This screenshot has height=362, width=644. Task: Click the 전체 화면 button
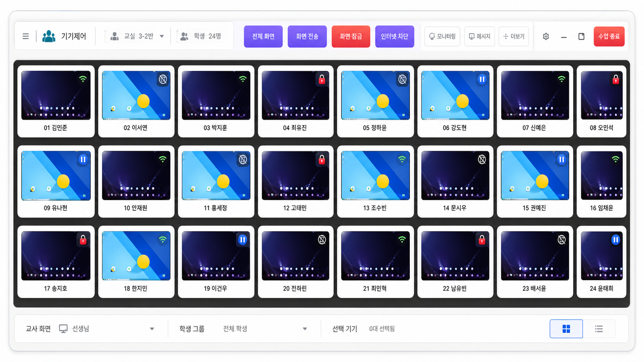[263, 37]
